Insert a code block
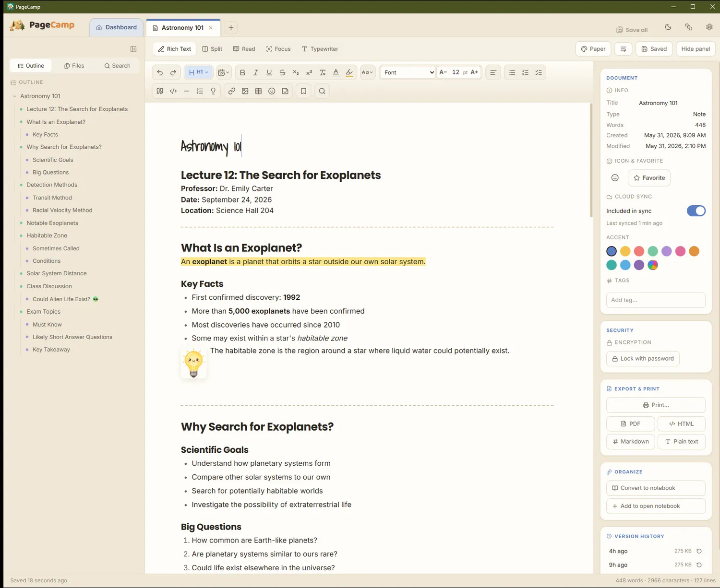Image resolution: width=720 pixels, height=588 pixels. tap(173, 91)
